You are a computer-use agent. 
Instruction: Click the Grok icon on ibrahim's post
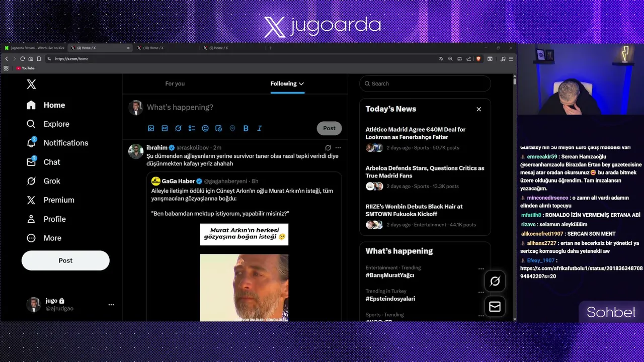[328, 148]
